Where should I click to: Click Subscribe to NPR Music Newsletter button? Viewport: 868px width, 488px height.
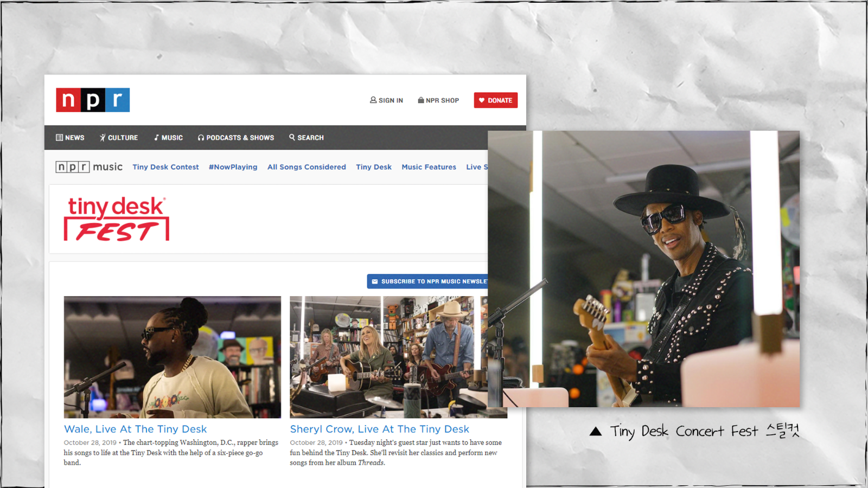coord(429,281)
